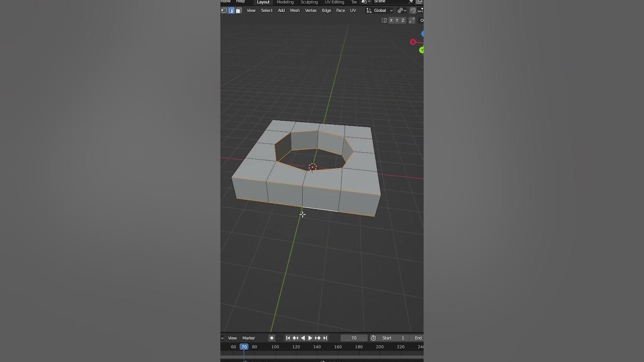The image size is (644, 362).
Task: Jump to next keyframe
Action: pyautogui.click(x=317, y=338)
